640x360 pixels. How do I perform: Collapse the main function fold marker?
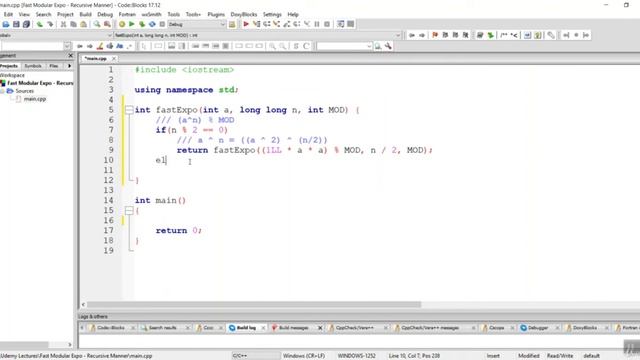pyautogui.click(x=129, y=210)
